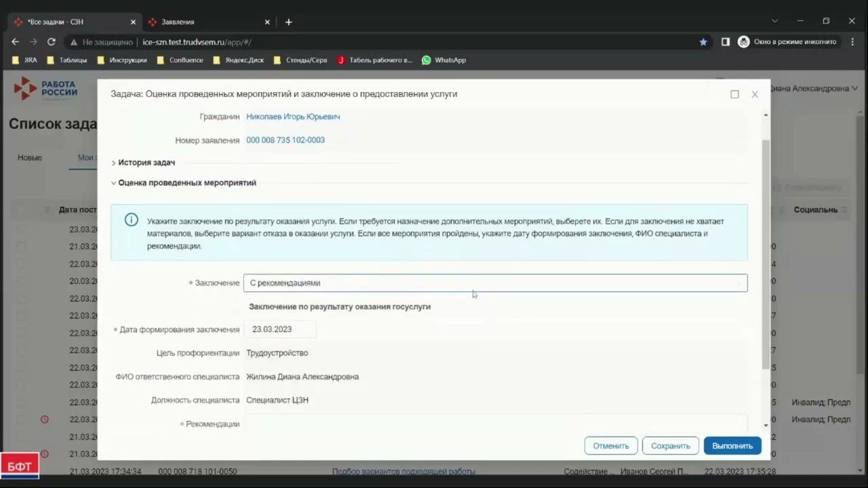
Task: Open the Заключение dropdown
Action: (496, 283)
